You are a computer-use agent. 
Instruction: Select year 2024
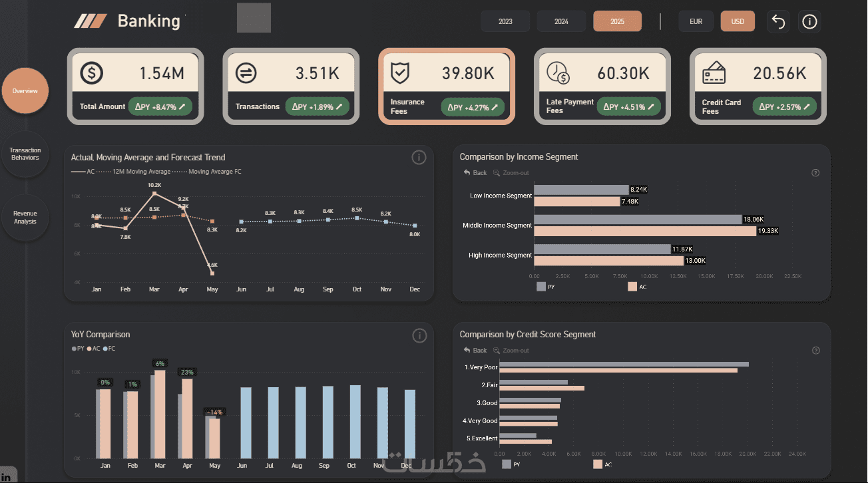point(561,21)
